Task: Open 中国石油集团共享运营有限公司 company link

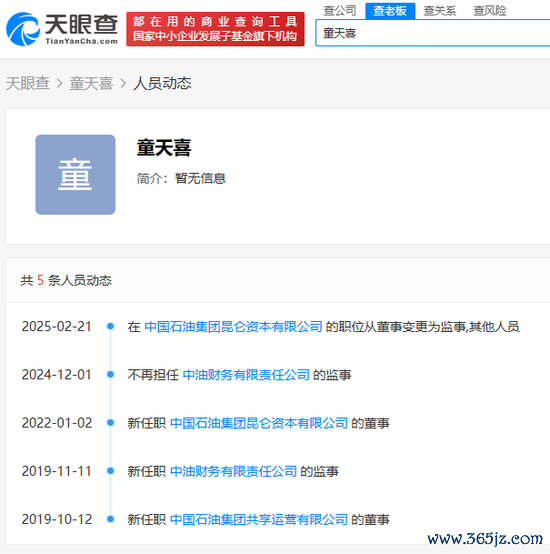Action: point(259,519)
